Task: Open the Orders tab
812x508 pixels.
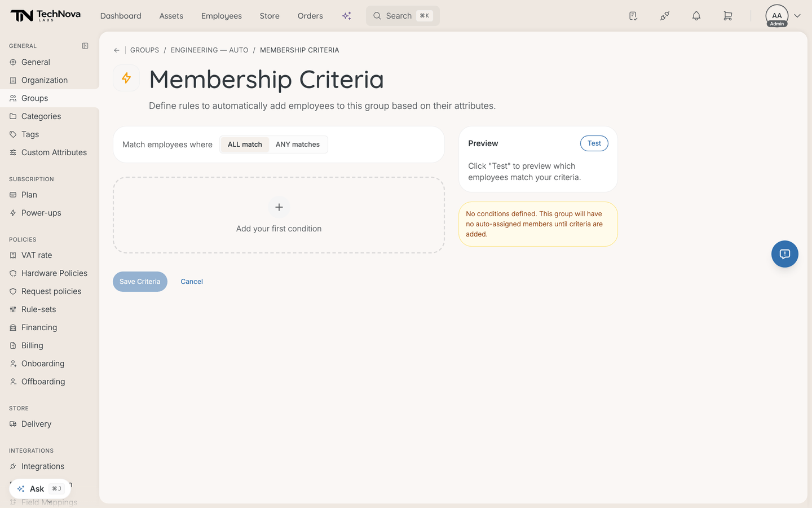Action: coord(310,16)
